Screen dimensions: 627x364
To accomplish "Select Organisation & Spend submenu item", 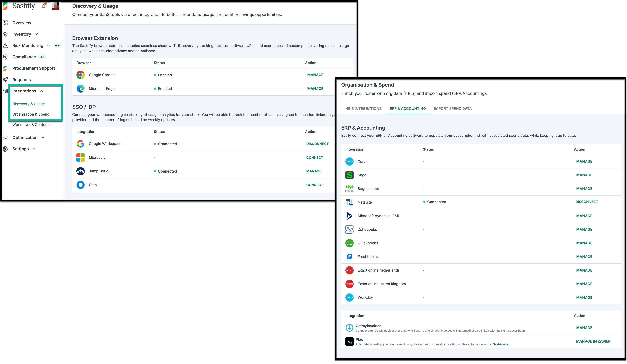I will (x=31, y=114).
